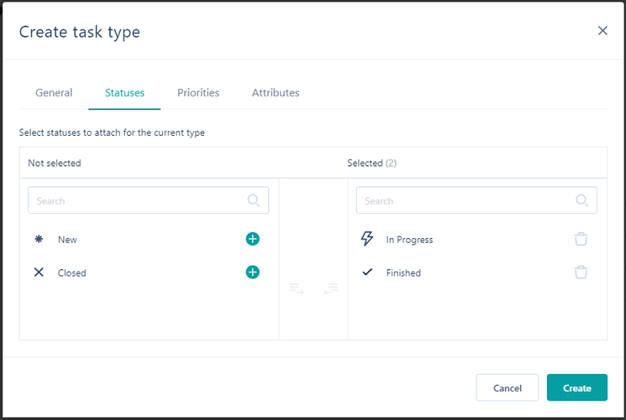Select the Finished status row

[404, 272]
